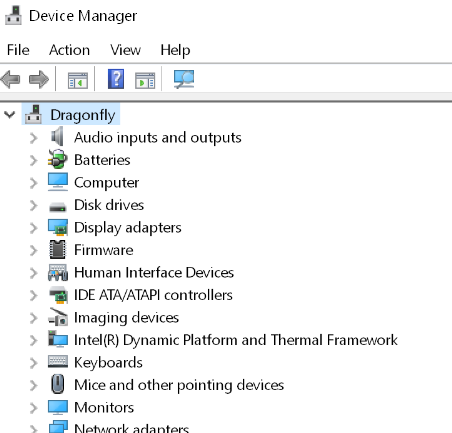Image resolution: width=452 pixels, height=433 pixels.
Task: Click the Computer category monitor icon
Action: [58, 182]
